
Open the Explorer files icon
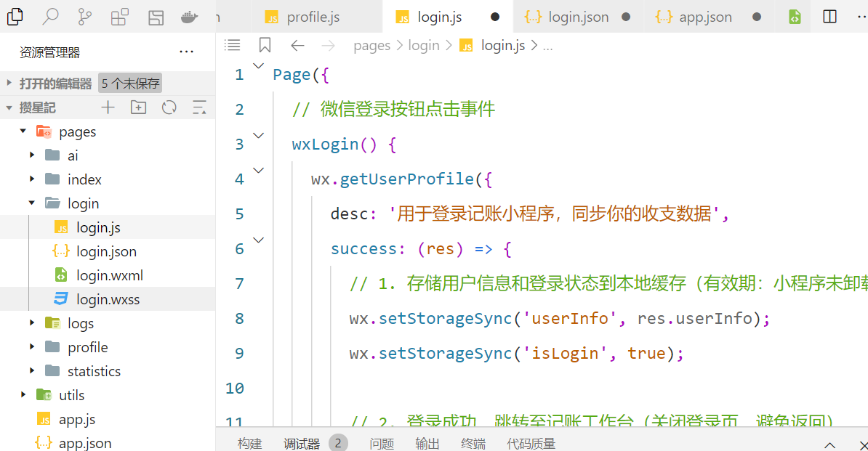point(15,17)
